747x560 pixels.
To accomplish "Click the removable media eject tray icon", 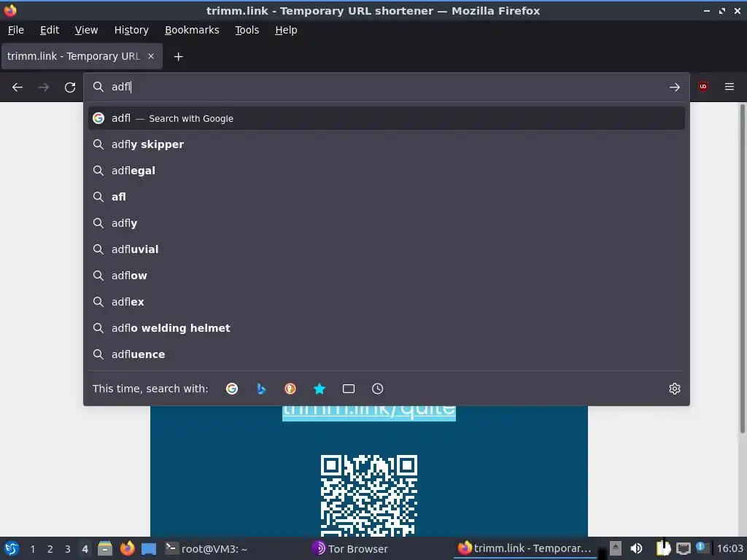I will tap(616, 548).
